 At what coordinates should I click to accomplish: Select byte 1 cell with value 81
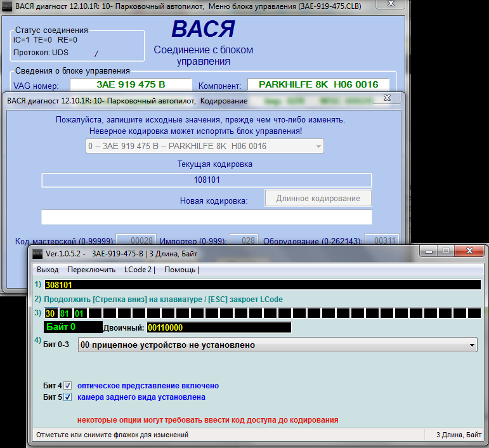65,313
